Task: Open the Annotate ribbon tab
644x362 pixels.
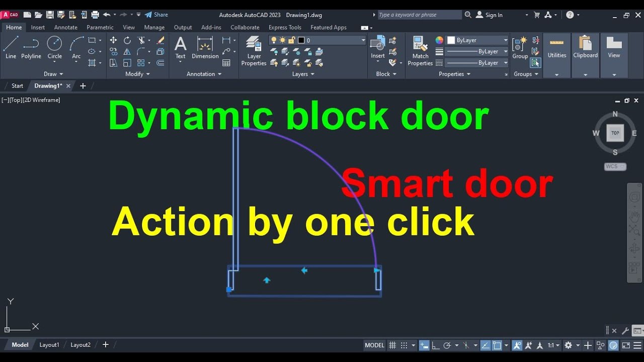Action: tap(66, 28)
